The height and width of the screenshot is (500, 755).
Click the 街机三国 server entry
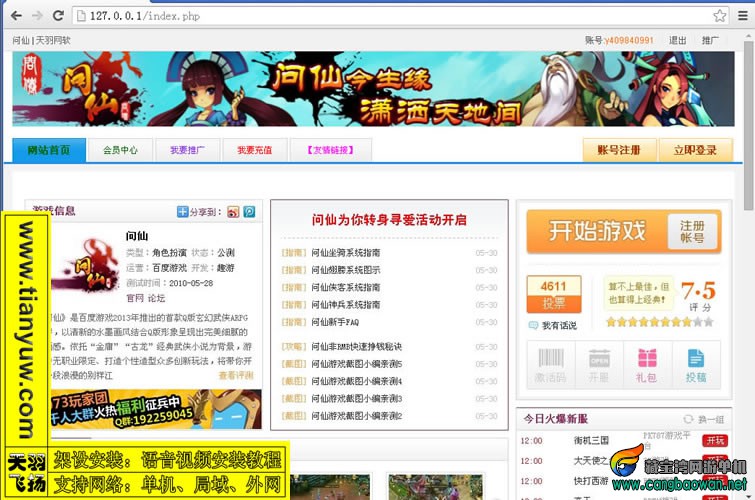pos(591,440)
